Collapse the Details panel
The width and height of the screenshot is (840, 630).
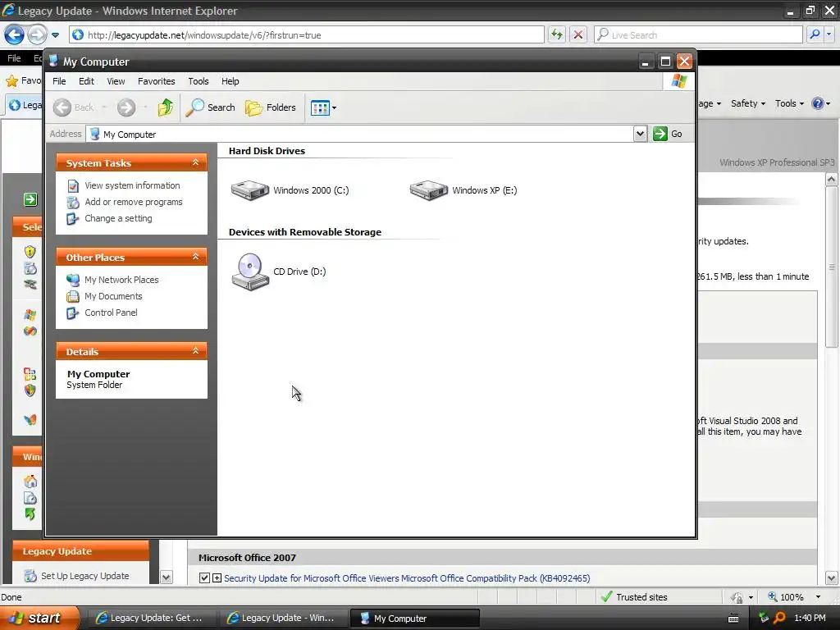195,351
